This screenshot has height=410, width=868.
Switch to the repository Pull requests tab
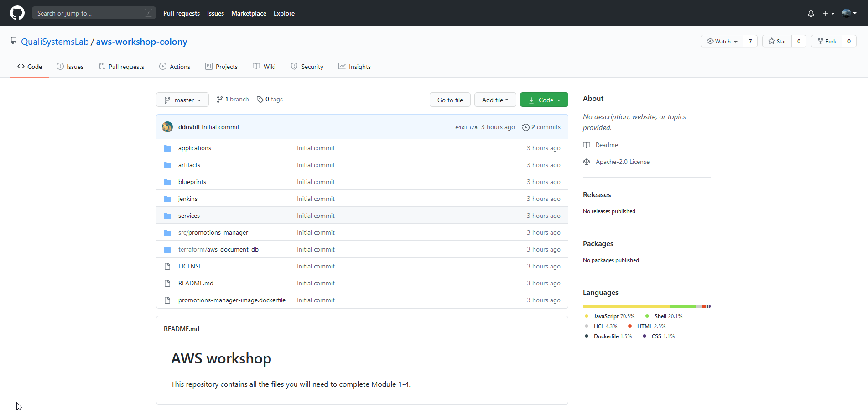coord(121,67)
